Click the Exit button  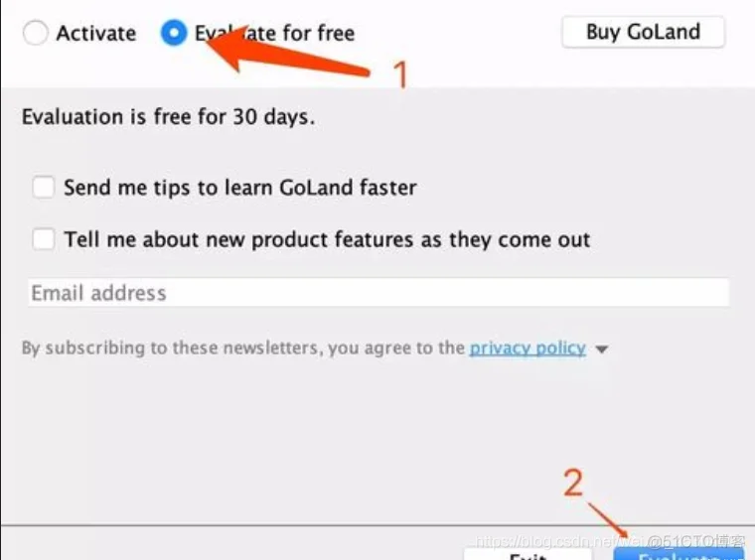tap(528, 554)
